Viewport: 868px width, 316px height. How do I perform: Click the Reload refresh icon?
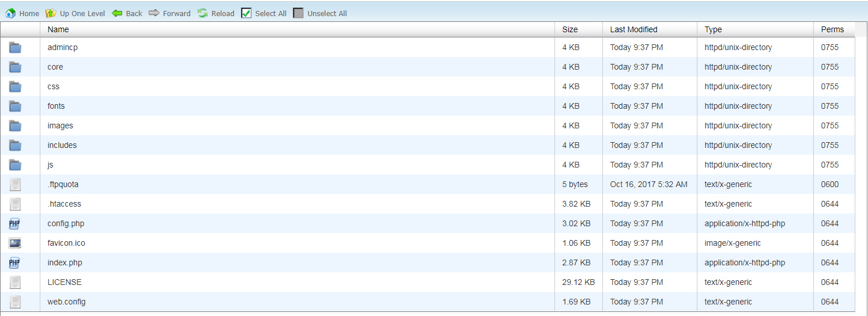[203, 13]
